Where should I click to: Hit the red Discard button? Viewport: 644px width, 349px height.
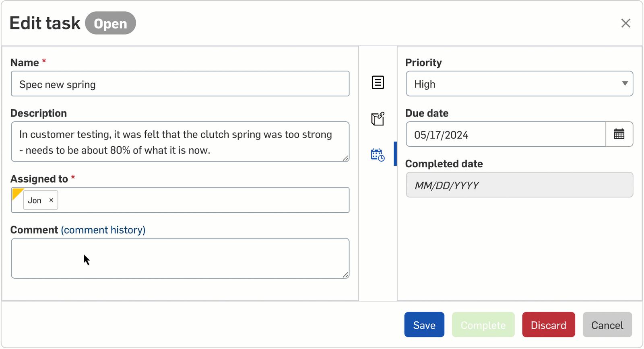point(548,325)
